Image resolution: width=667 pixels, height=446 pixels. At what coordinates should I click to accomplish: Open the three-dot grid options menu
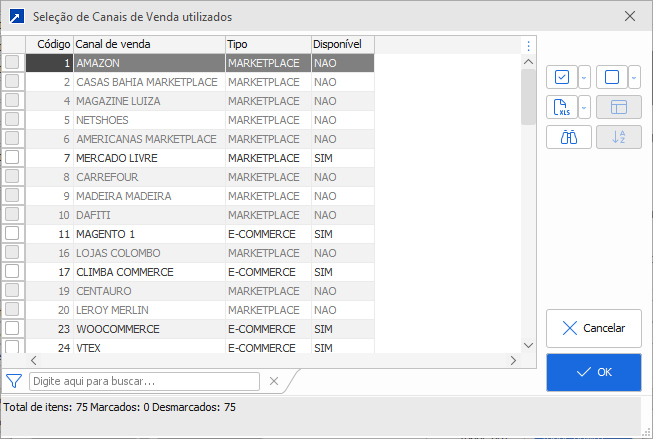[x=528, y=46]
